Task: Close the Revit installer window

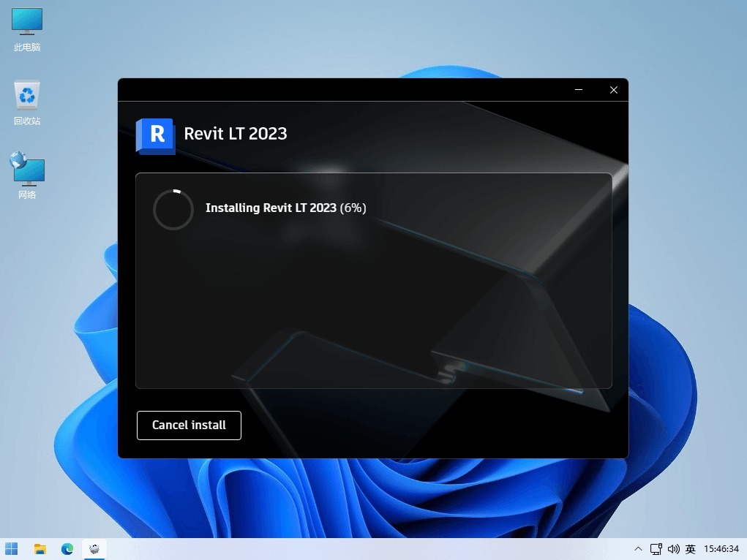Action: 614,90
